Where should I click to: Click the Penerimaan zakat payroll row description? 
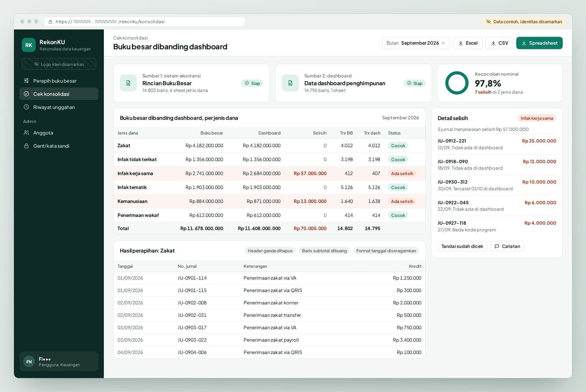(271, 340)
